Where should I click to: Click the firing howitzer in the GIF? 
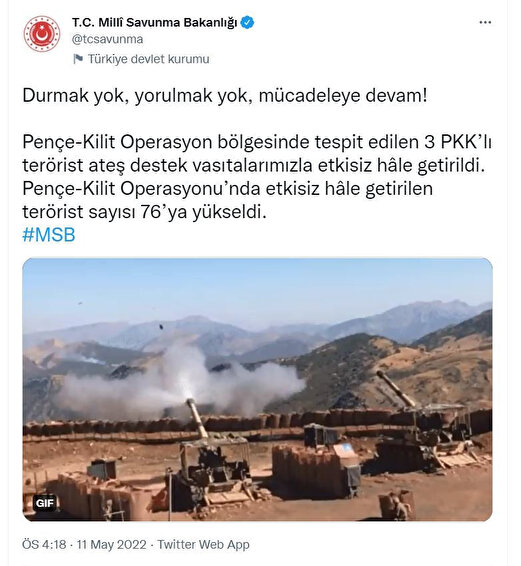coord(213,458)
